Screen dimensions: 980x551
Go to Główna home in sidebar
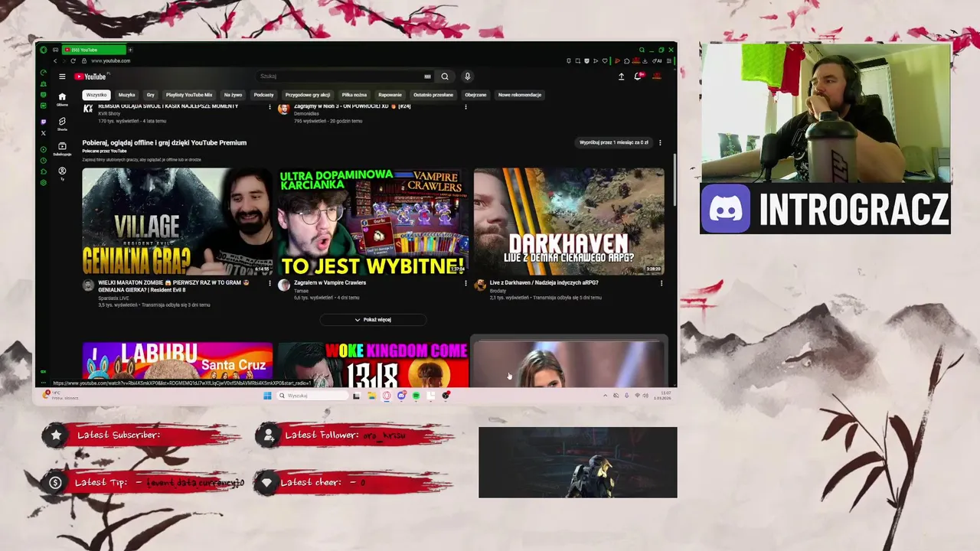tap(62, 99)
